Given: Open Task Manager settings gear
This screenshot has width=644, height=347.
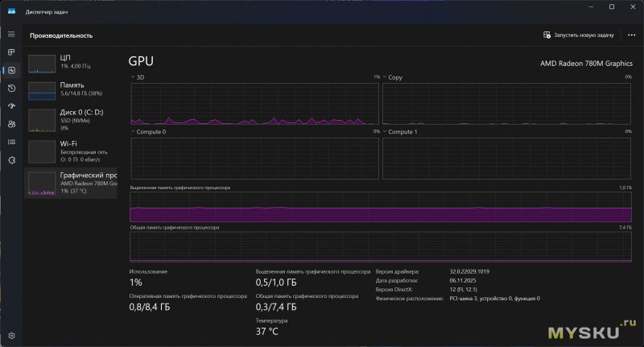Looking at the screenshot, I should [x=11, y=335].
